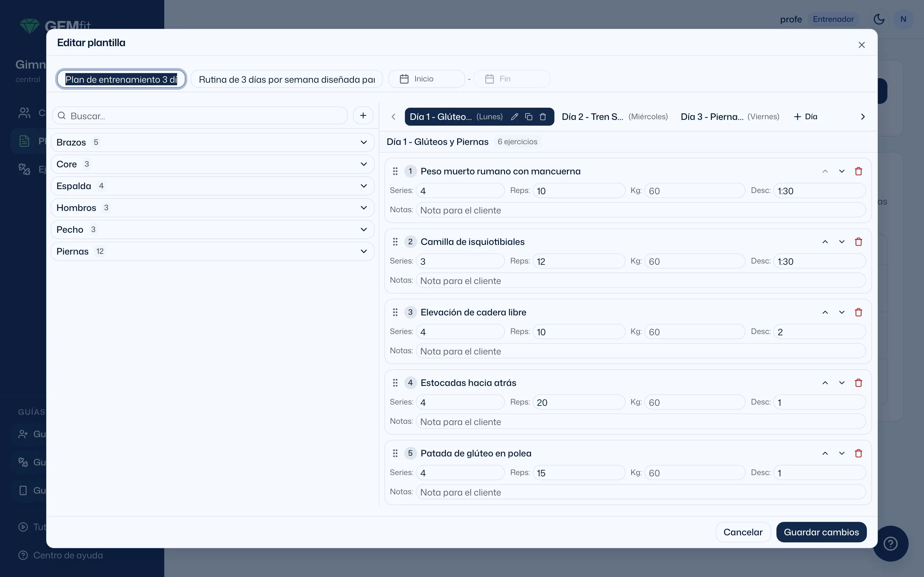Switch to Día 3 - Pierna... tab
This screenshot has width=924, height=577.
pos(730,117)
